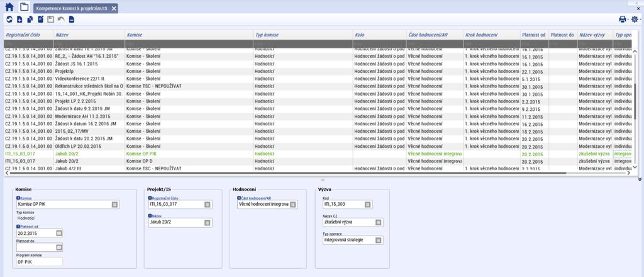Screen dimensions: 644x277
Task: Click filter box under Název column
Action: point(89,43)
